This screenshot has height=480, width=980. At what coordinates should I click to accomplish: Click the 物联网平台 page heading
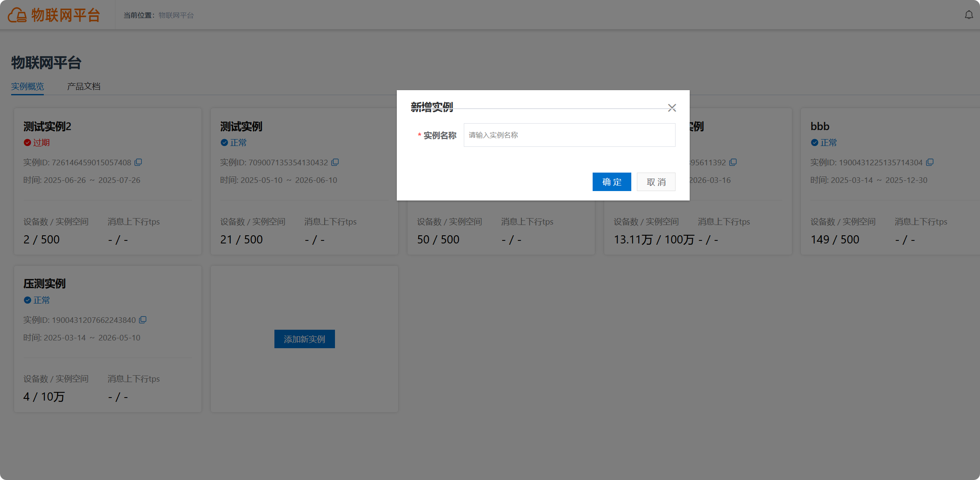[46, 63]
